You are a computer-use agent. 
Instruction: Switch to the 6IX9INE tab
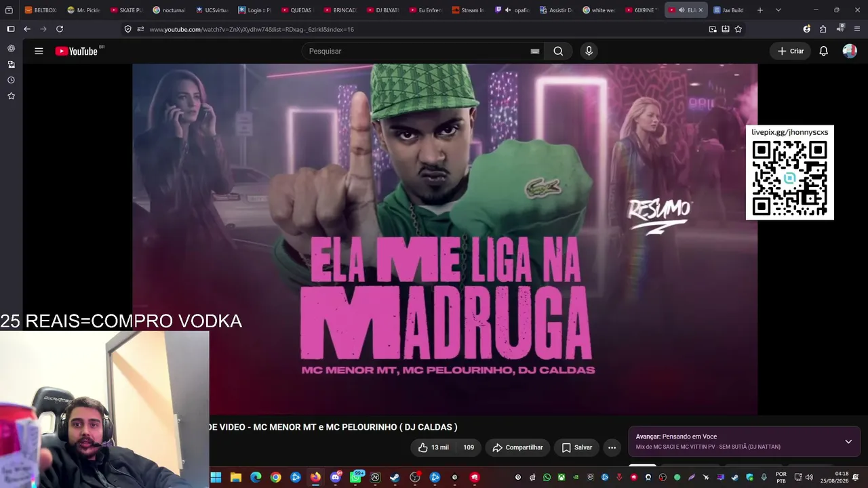coord(640,10)
